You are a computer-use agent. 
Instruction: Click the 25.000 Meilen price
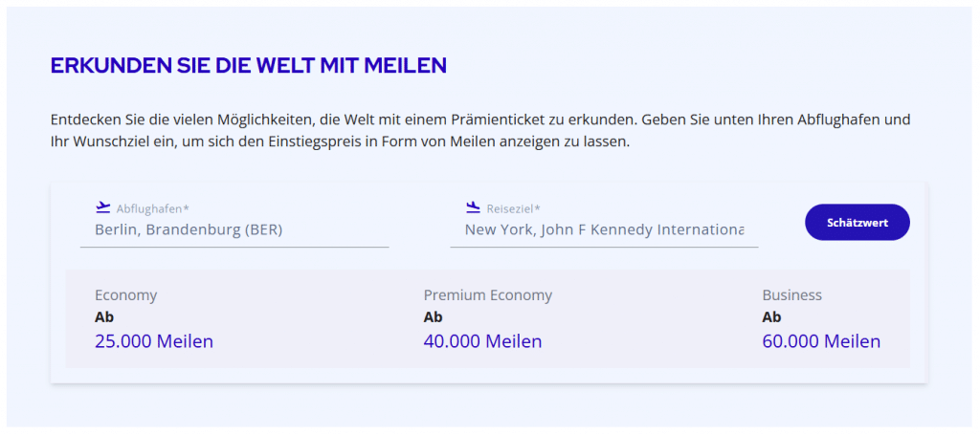click(154, 341)
